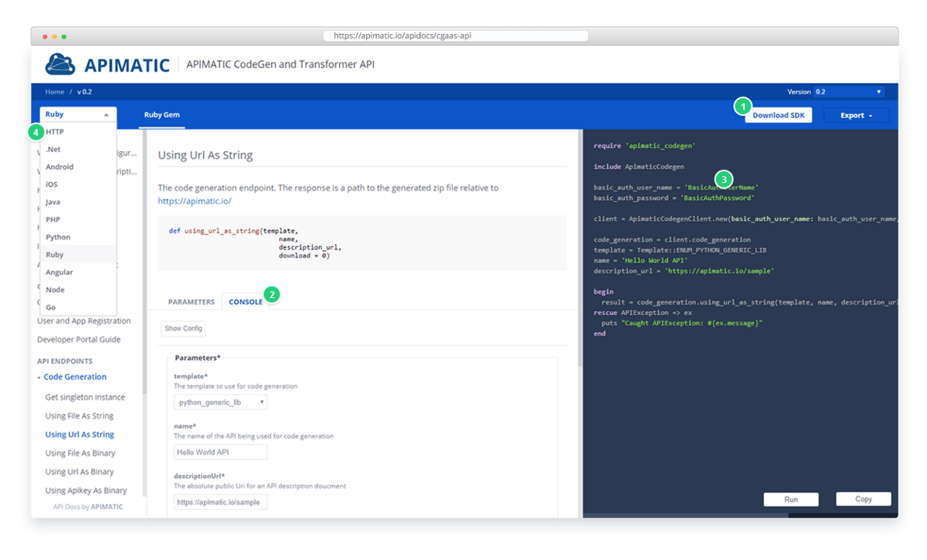
Task: Open Using File As String endpoint
Action: [80, 416]
